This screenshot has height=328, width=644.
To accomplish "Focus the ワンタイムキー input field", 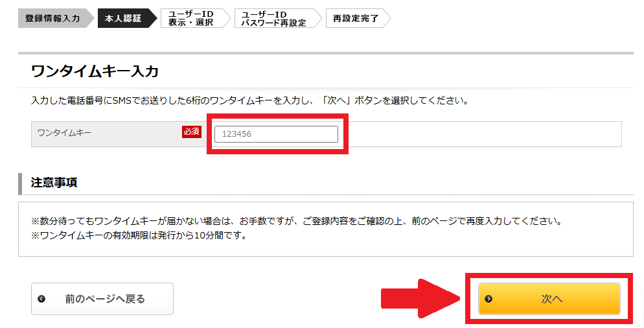I will (x=276, y=134).
